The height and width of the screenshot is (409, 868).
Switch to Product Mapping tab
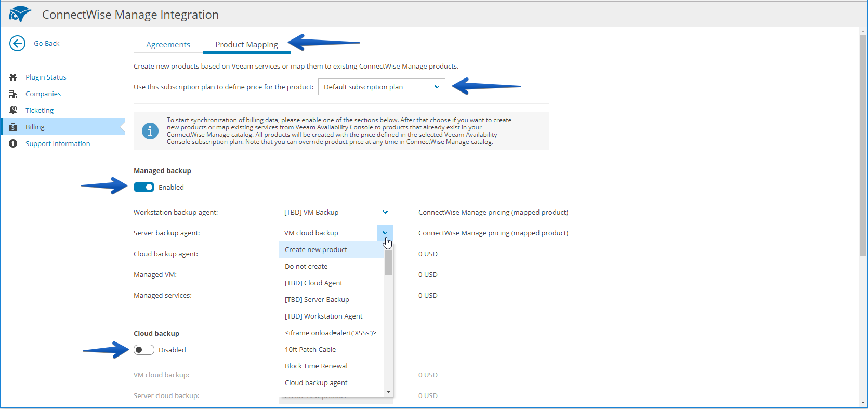coord(246,45)
